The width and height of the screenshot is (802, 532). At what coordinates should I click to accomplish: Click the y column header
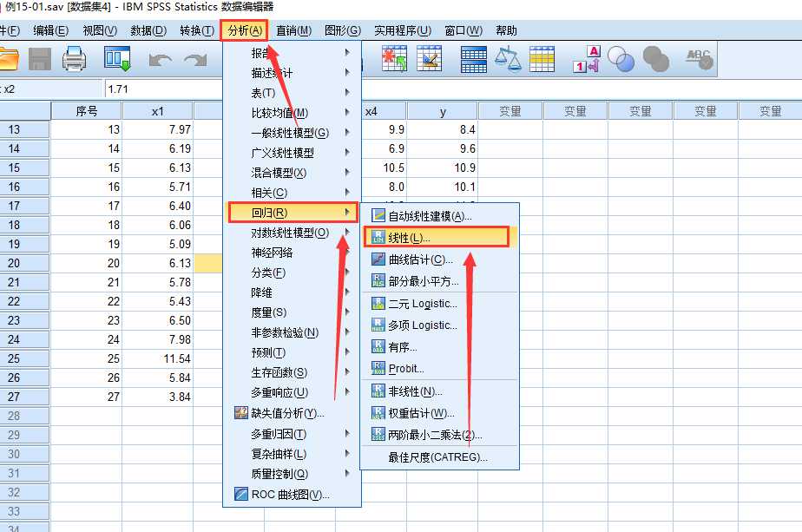443,111
